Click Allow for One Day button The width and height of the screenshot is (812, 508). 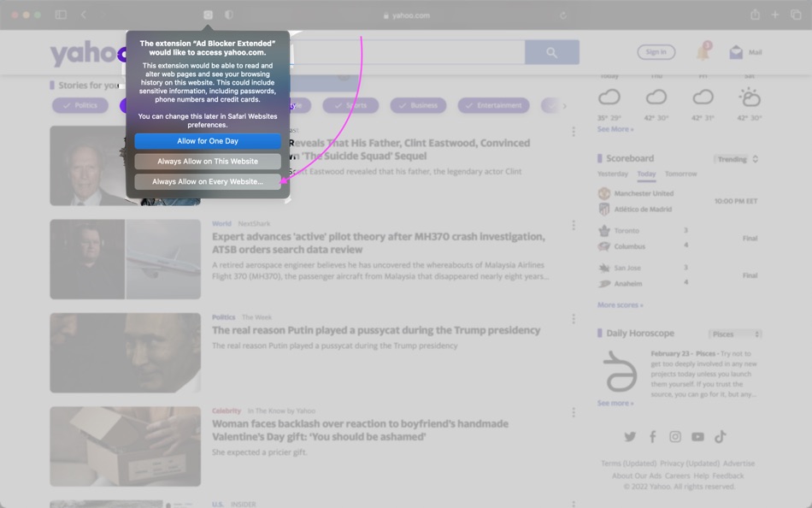(208, 141)
